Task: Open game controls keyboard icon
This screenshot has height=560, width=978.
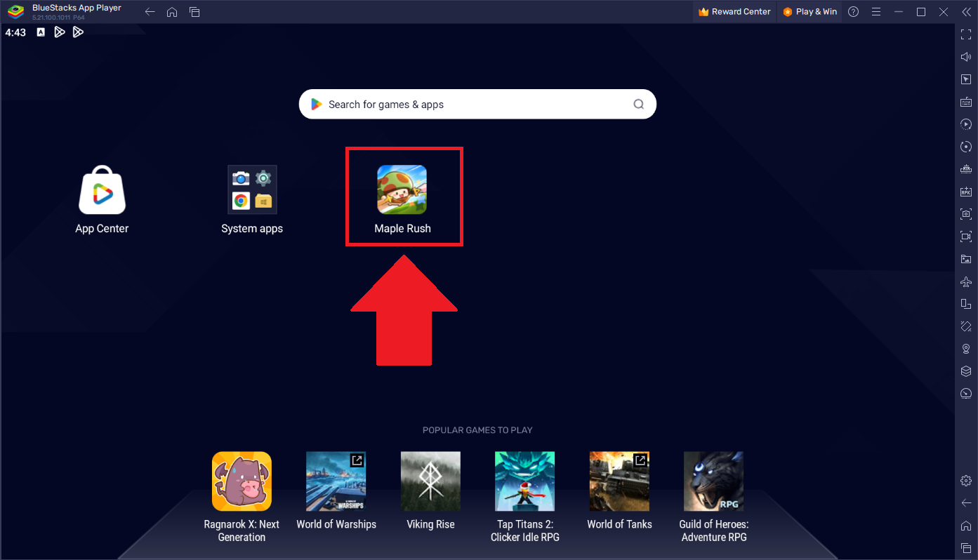Action: (x=966, y=102)
